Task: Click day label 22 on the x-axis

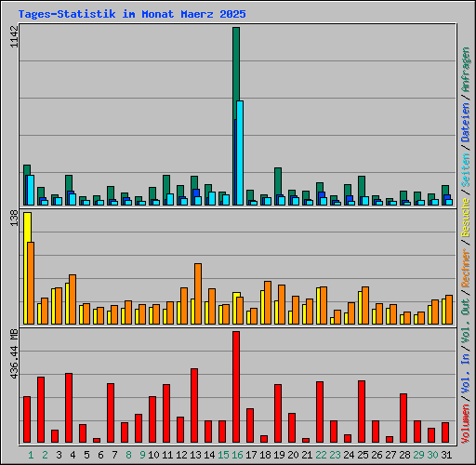Action: pos(321,455)
